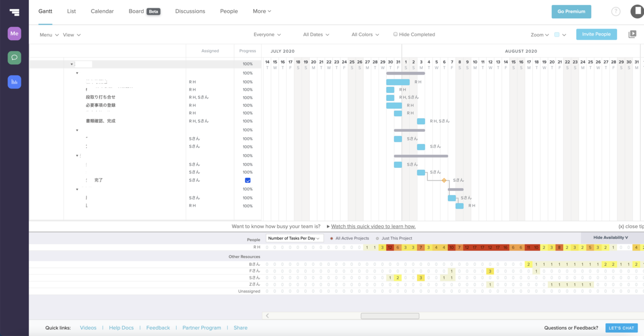Screen dimensions: 644x336
Task: Expand the Zoom dropdown
Action: [x=540, y=35]
